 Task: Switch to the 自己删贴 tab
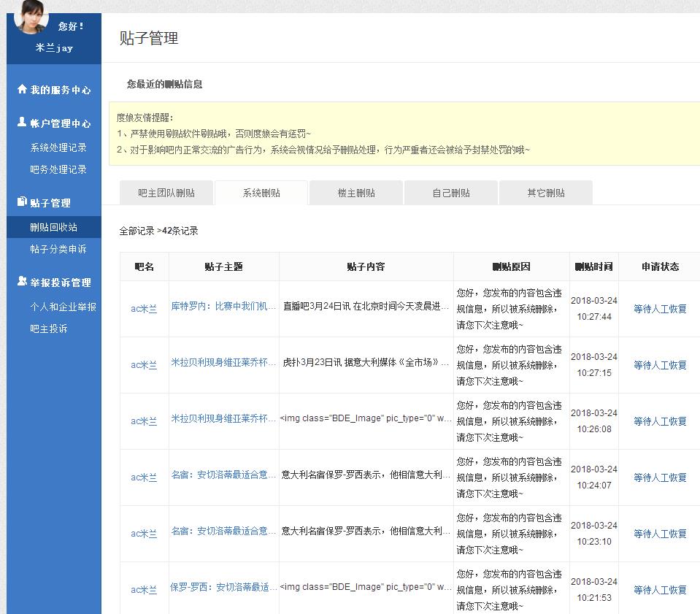[451, 193]
